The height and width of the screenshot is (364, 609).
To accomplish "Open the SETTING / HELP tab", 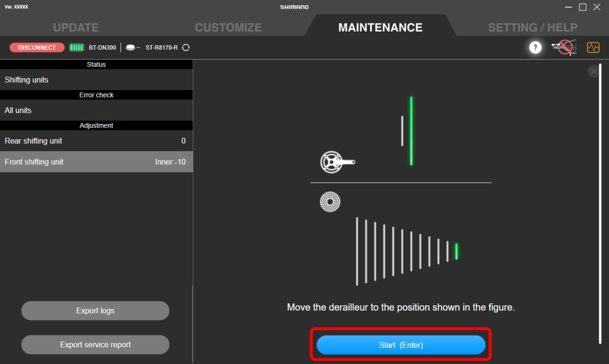I will click(x=532, y=27).
